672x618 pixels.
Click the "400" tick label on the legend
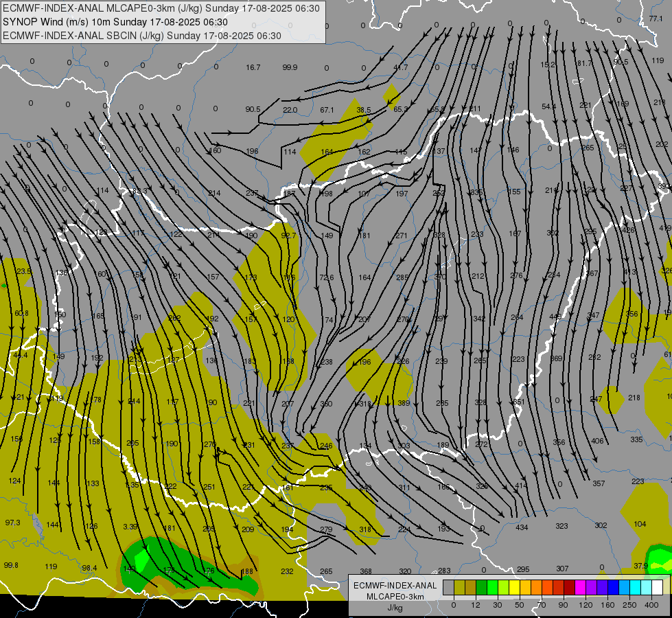point(651,605)
